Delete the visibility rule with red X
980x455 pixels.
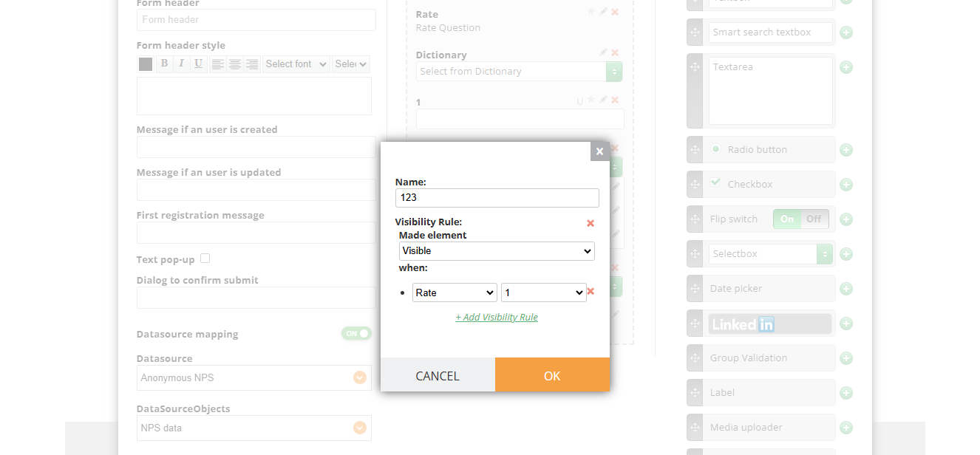(591, 223)
